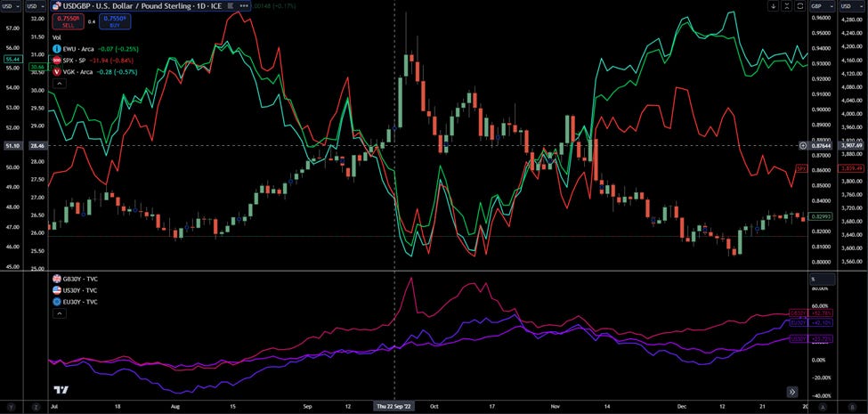Click the first round button at bottom-right

point(822,408)
